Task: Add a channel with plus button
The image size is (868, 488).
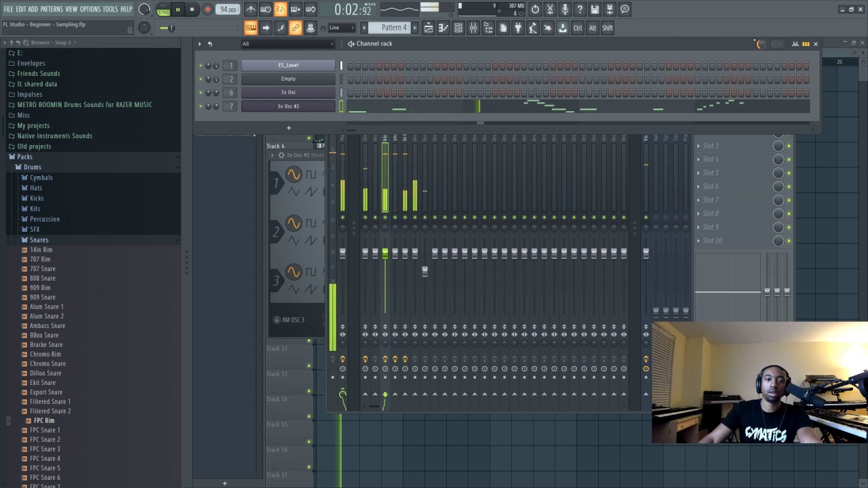Action: [288, 127]
